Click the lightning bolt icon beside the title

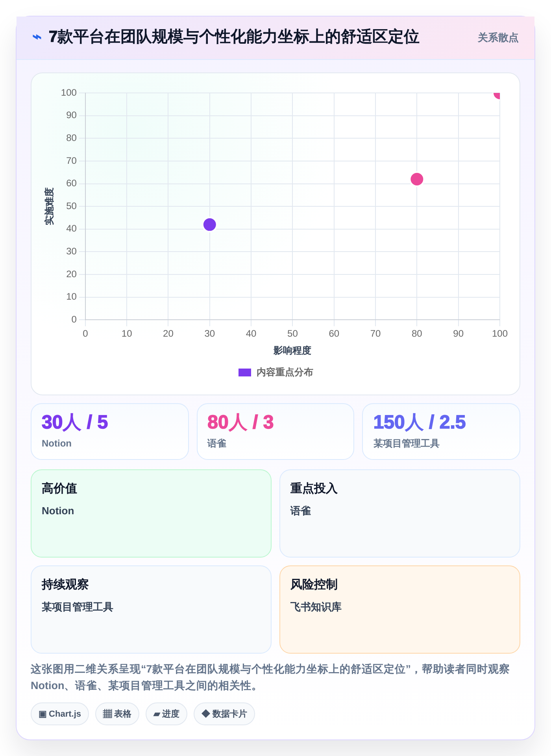[x=37, y=37]
